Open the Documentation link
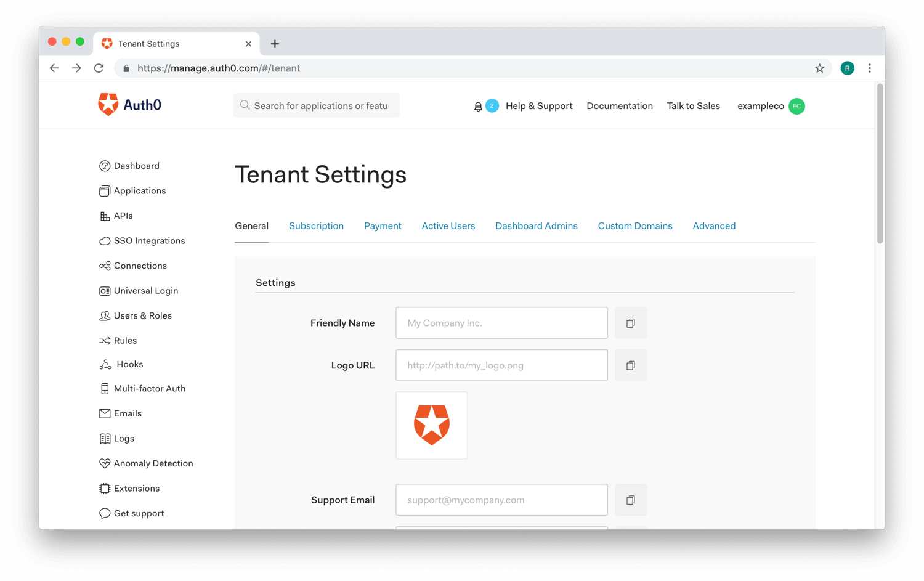924x581 pixels. pyautogui.click(x=620, y=105)
